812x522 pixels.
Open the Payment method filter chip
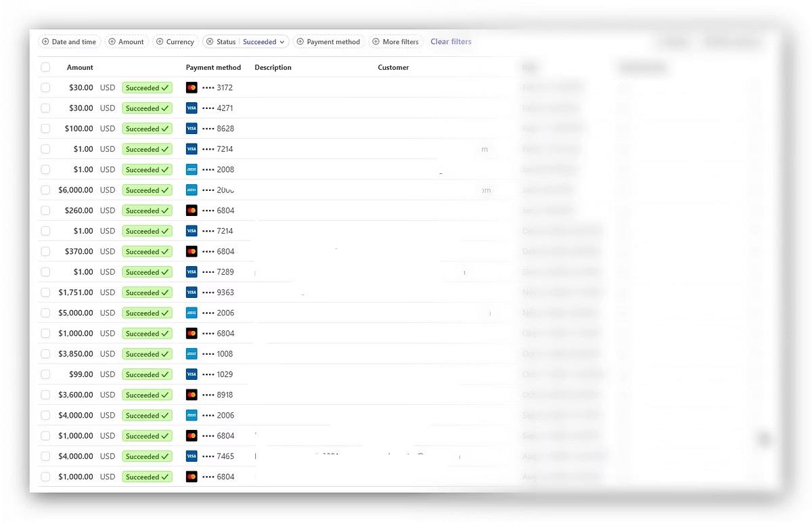[329, 42]
